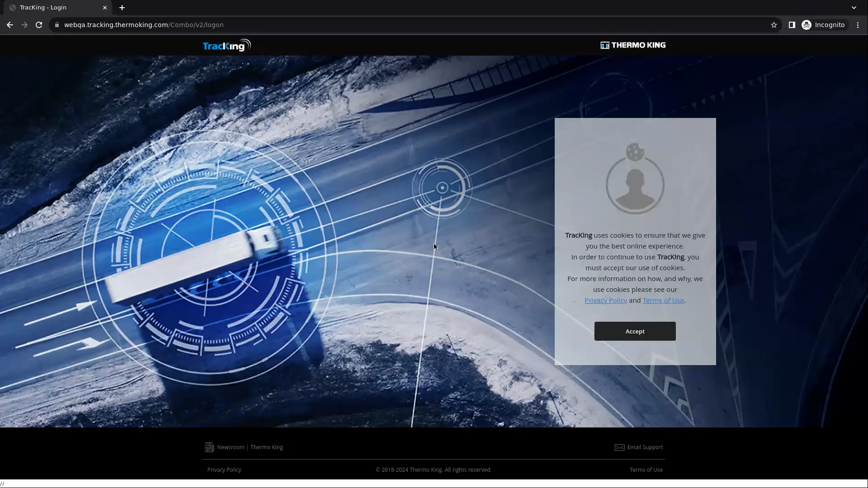Open the browser side panel icon
Screen dimensions: 868x488
792,25
